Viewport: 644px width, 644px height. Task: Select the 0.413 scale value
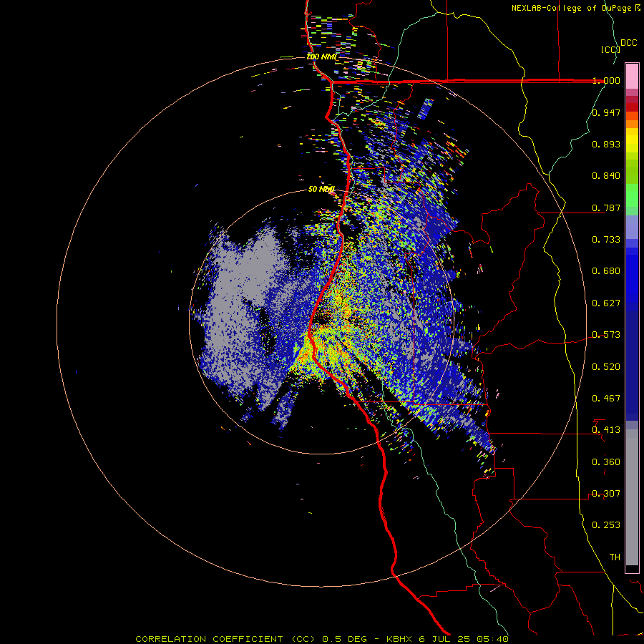(606, 430)
